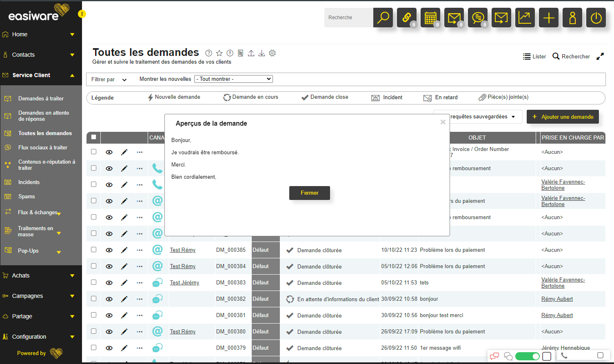This screenshot has width=614, height=364.
Task: Click the plus icon in top toolbar
Action: (x=549, y=18)
